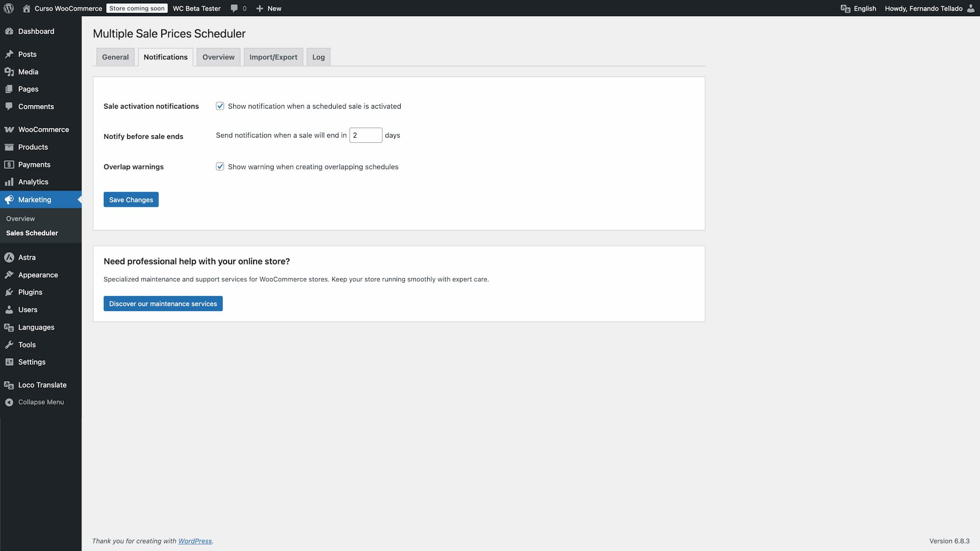Select the WooCommerce sidebar icon

click(9, 129)
